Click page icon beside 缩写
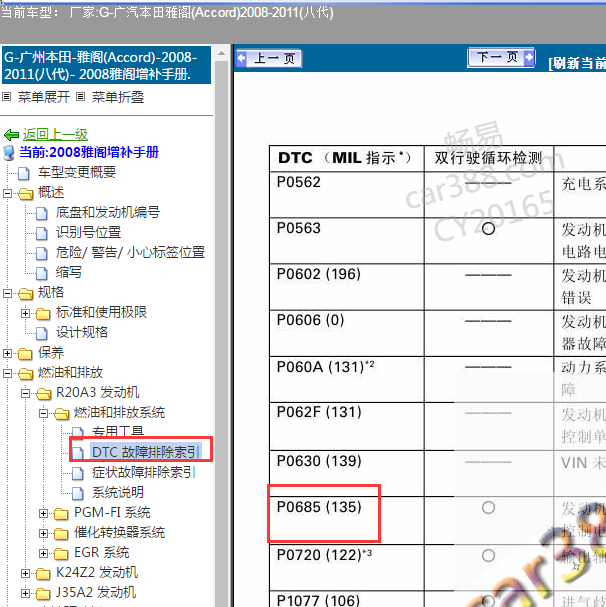The width and height of the screenshot is (606, 607). 41,274
